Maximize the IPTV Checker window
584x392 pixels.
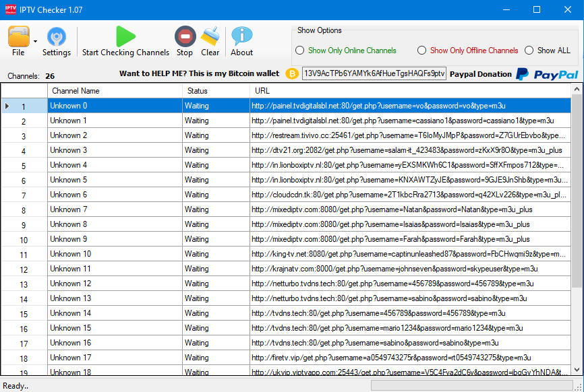click(x=537, y=9)
